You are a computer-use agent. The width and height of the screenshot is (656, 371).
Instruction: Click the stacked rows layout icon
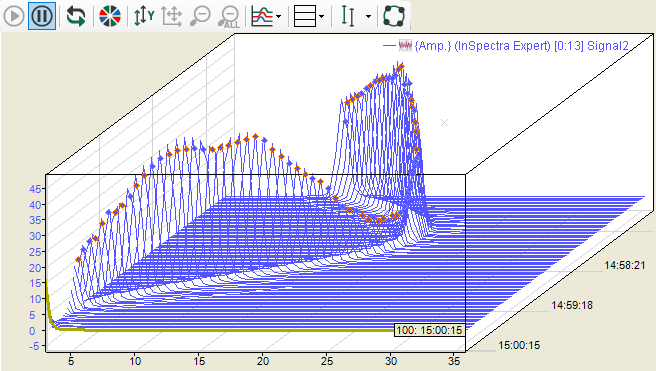pos(305,16)
